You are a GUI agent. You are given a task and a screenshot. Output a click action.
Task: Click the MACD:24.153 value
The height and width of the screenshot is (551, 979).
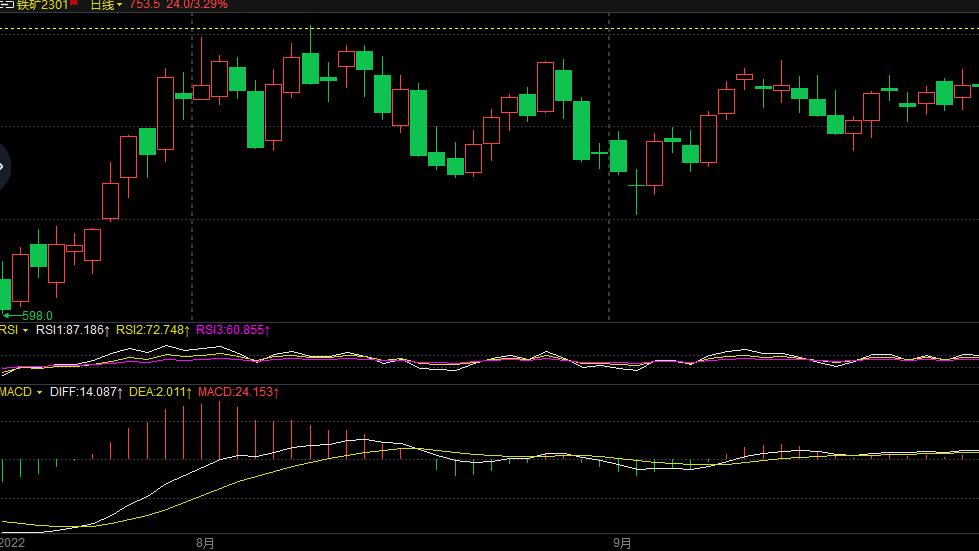pyautogui.click(x=239, y=392)
